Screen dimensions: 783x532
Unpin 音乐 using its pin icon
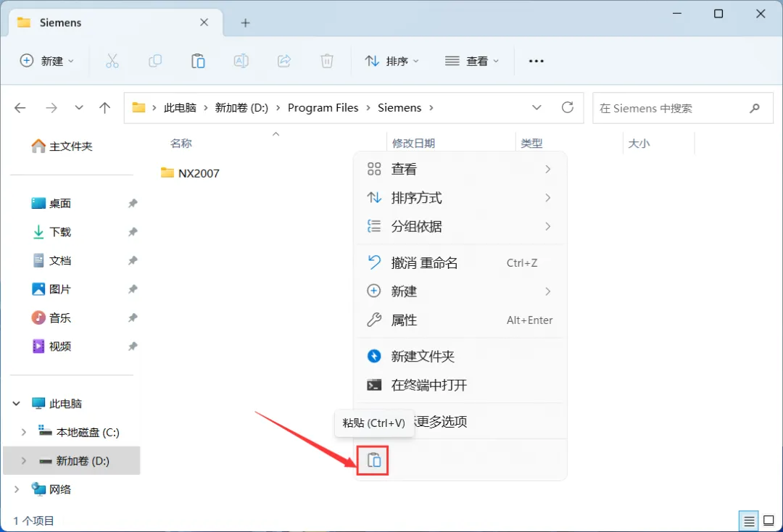[x=133, y=317]
